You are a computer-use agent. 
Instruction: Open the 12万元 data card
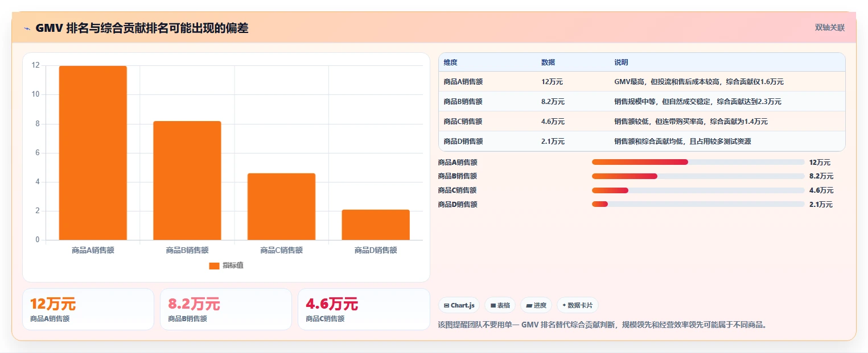pos(88,309)
